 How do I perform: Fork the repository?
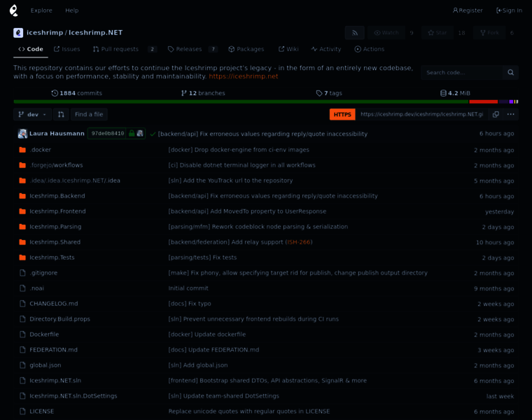pyautogui.click(x=489, y=33)
